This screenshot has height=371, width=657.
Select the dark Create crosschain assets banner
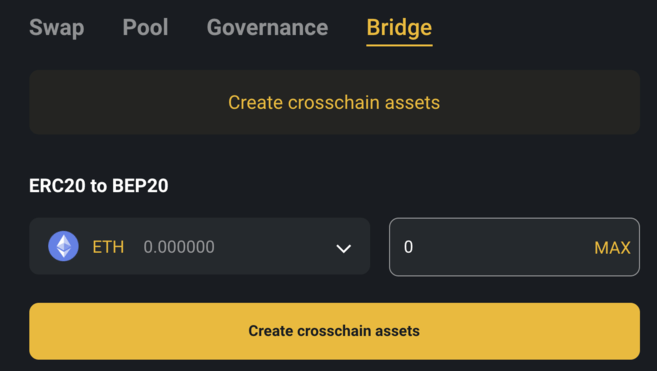click(x=334, y=102)
